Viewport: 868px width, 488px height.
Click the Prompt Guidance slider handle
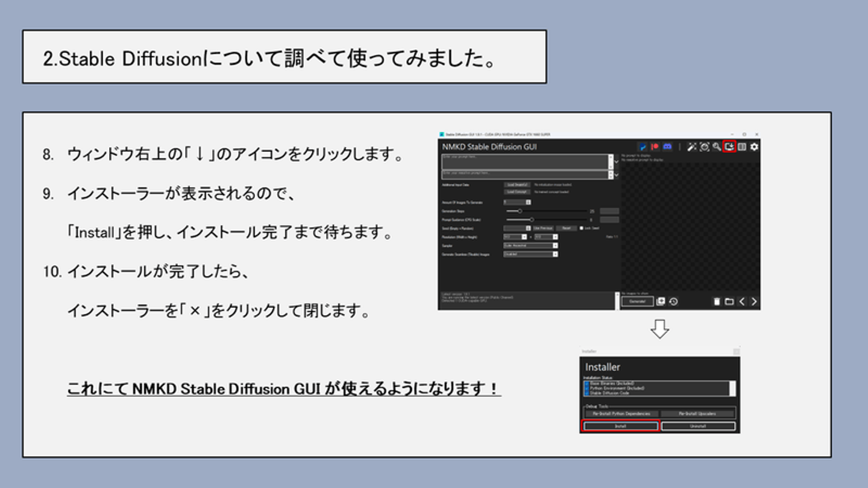[x=531, y=220]
